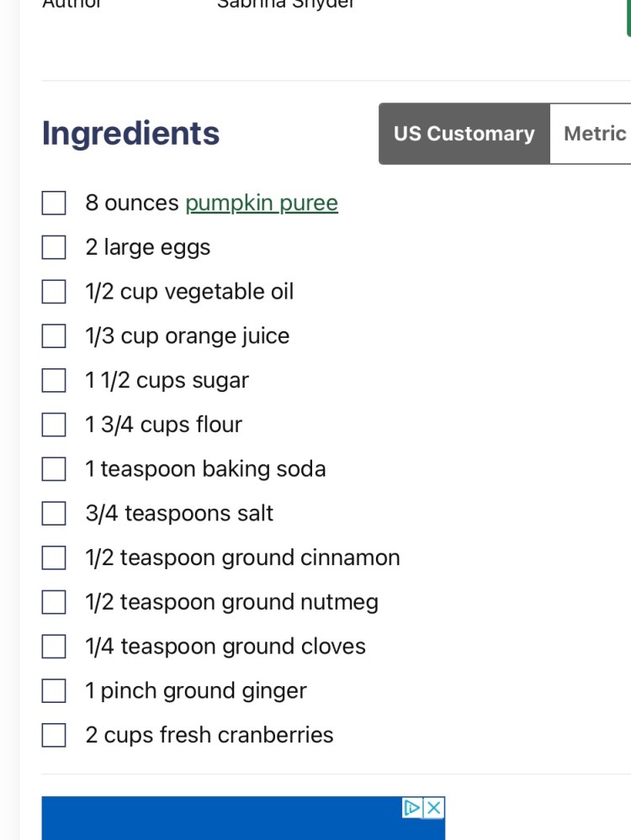Check off ground nutmeg
631x840 pixels.
tap(54, 603)
